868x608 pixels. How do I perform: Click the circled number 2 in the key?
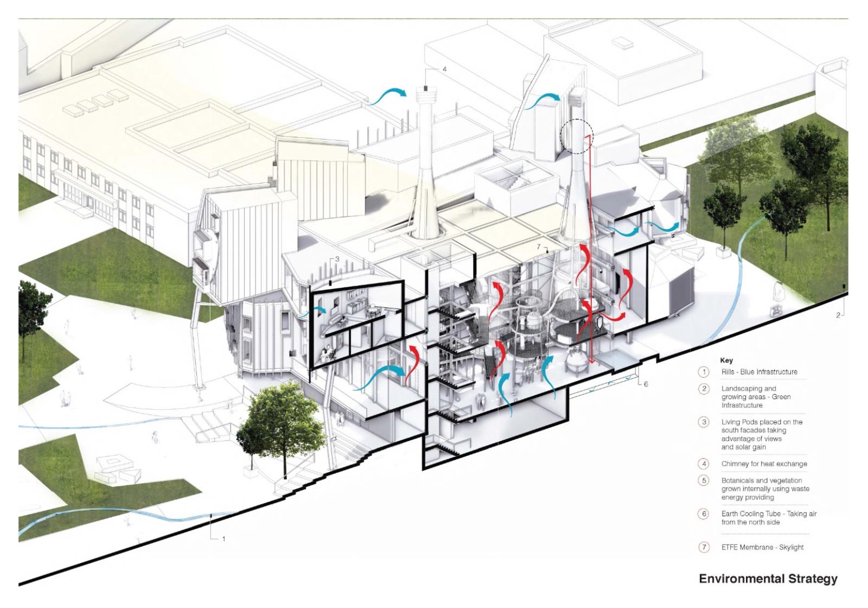pyautogui.click(x=704, y=389)
